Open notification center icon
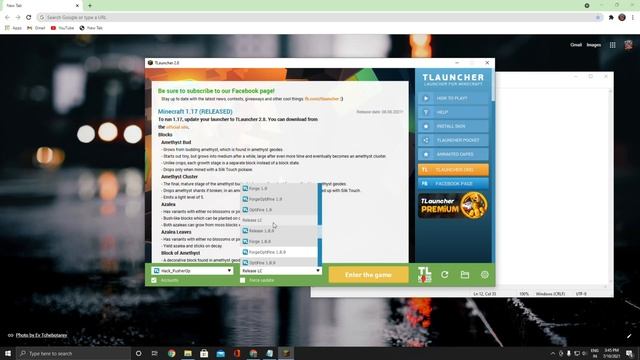 click(629, 353)
